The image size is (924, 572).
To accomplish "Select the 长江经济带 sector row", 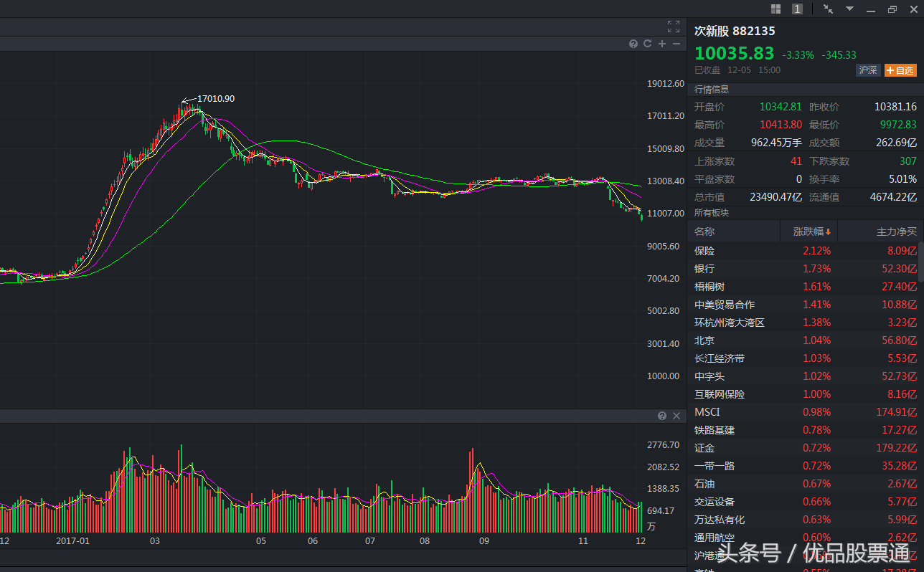I will (803, 358).
